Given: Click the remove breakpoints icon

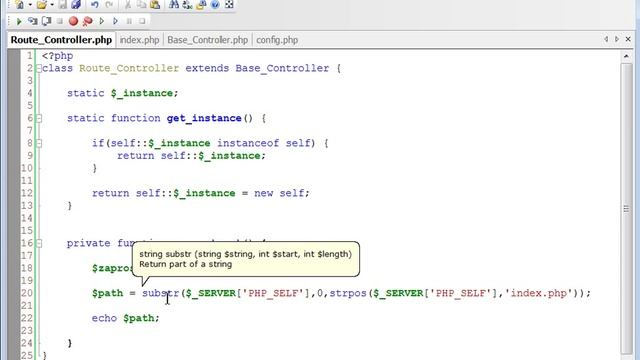Looking at the screenshot, I should 87,21.
